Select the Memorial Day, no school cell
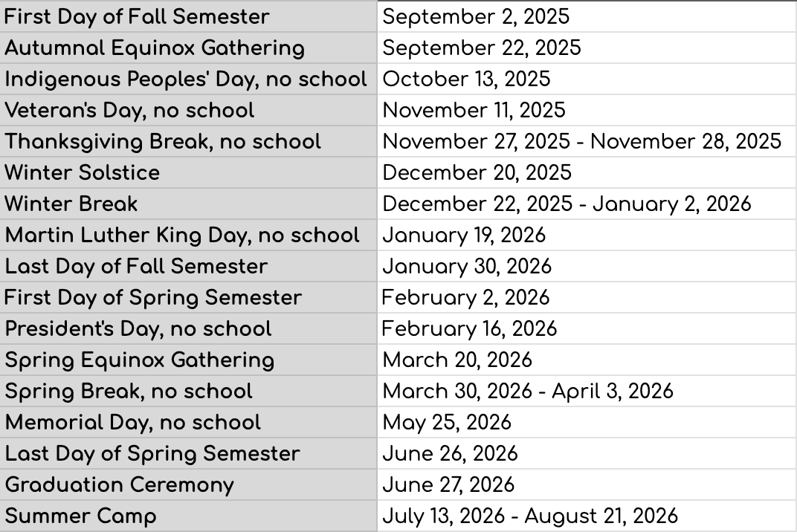This screenshot has width=797, height=532. pyautogui.click(x=188, y=423)
